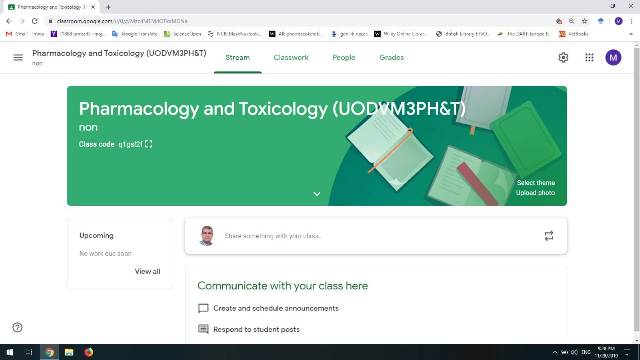Click Select theme on banner

tap(536, 182)
